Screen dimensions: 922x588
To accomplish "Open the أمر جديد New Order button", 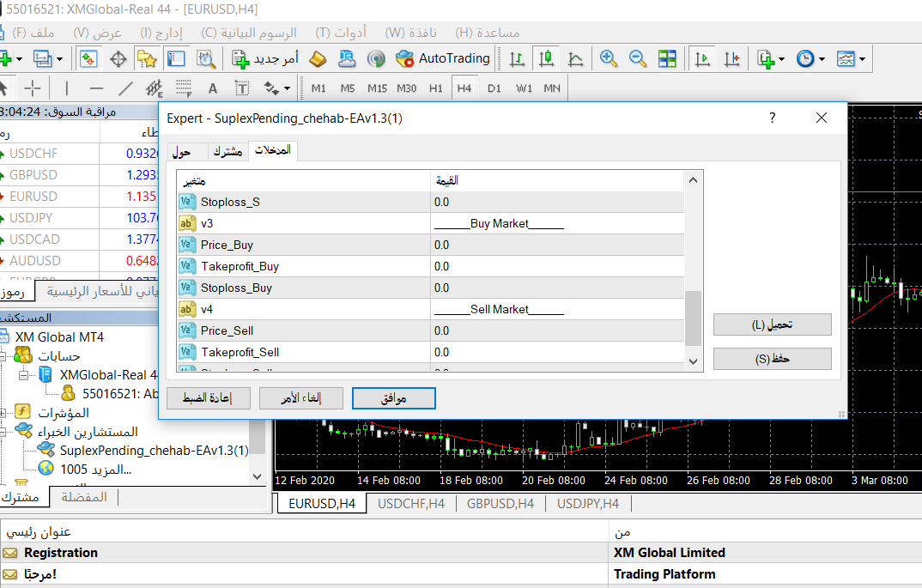I will click(264, 58).
